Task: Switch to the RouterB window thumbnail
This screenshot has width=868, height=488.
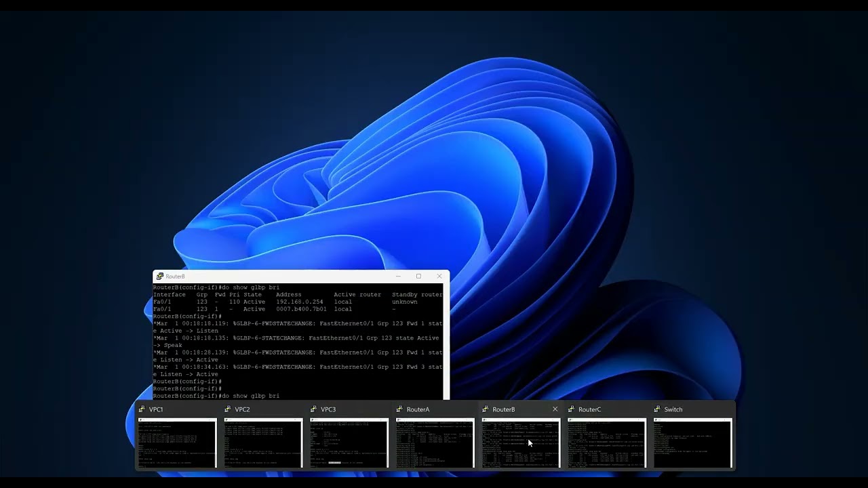Action: (x=521, y=443)
